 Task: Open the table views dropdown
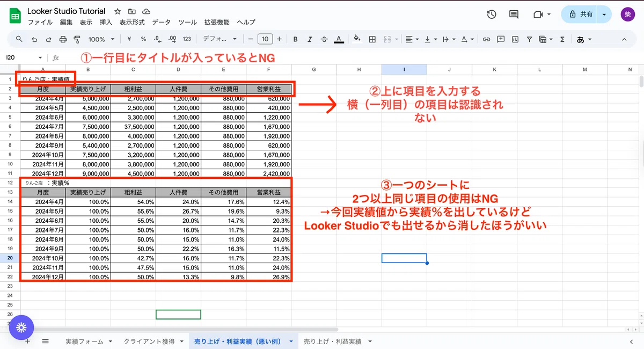click(x=546, y=39)
